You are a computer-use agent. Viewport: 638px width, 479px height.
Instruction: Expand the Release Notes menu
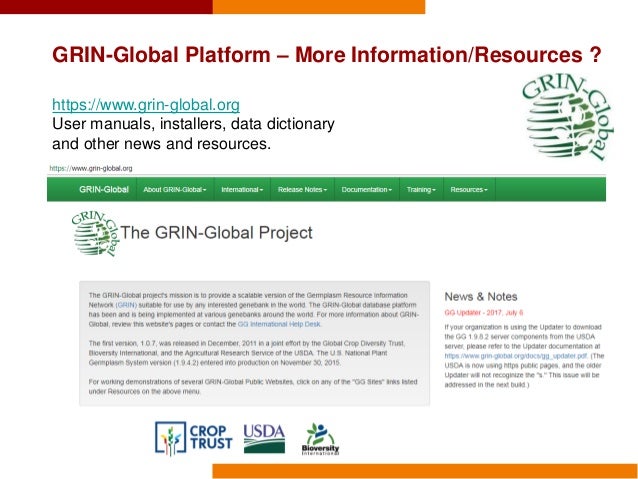[x=302, y=189]
